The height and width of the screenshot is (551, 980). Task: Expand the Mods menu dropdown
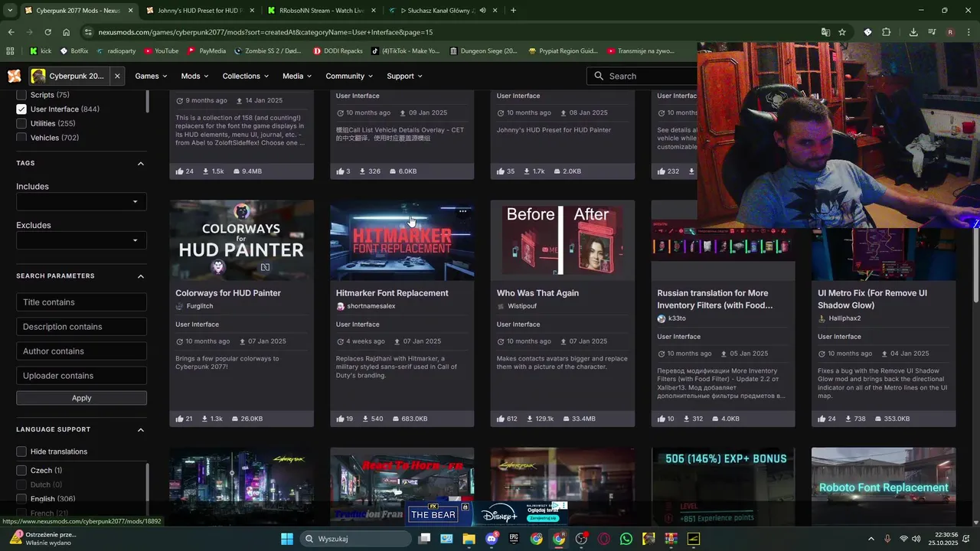pyautogui.click(x=195, y=76)
